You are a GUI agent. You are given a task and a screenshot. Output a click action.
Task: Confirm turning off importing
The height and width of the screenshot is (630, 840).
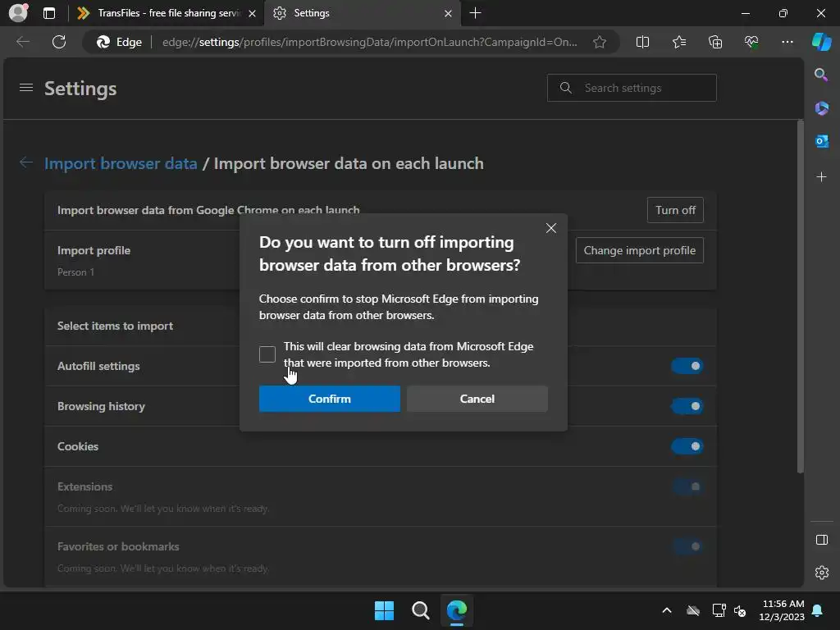click(x=330, y=399)
